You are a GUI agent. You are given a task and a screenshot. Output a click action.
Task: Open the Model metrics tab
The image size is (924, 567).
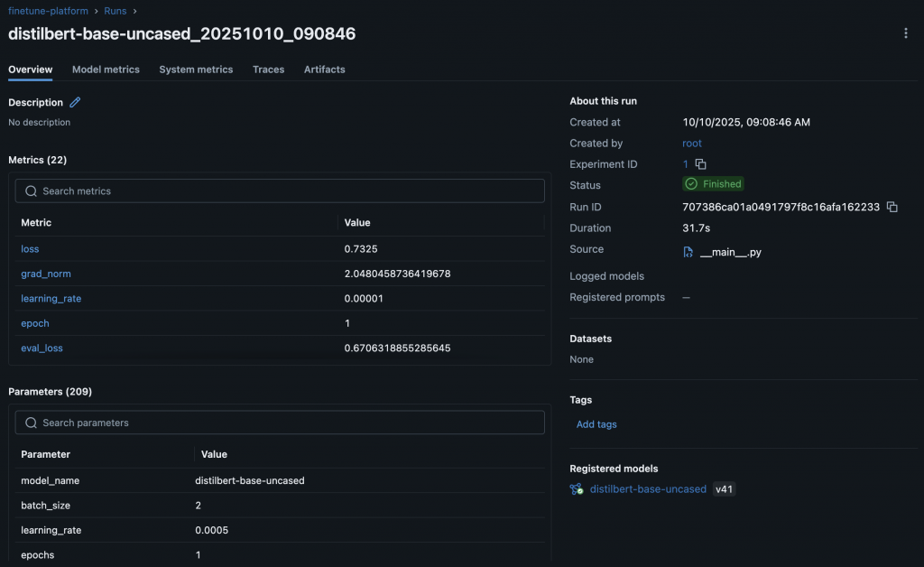click(x=106, y=70)
